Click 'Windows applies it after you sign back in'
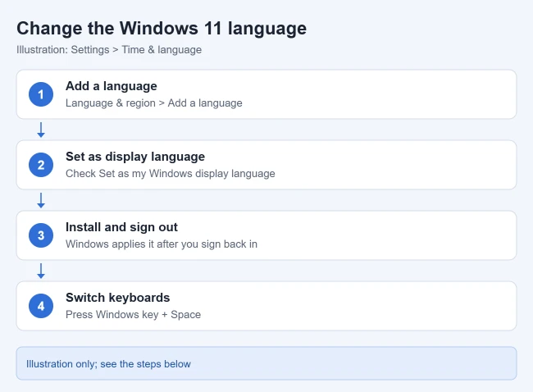The height and width of the screenshot is (392, 533). 162,244
